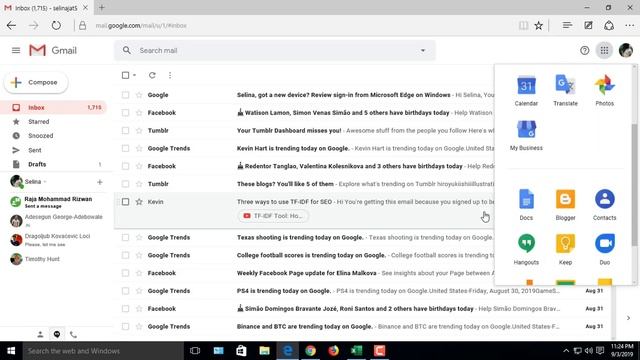Open Google Docs app

[x=526, y=205]
